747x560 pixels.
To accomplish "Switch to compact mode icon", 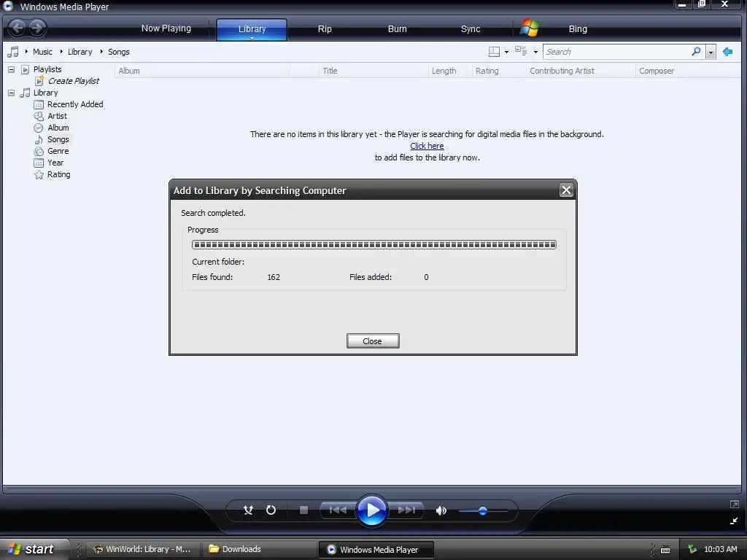I will 734,521.
